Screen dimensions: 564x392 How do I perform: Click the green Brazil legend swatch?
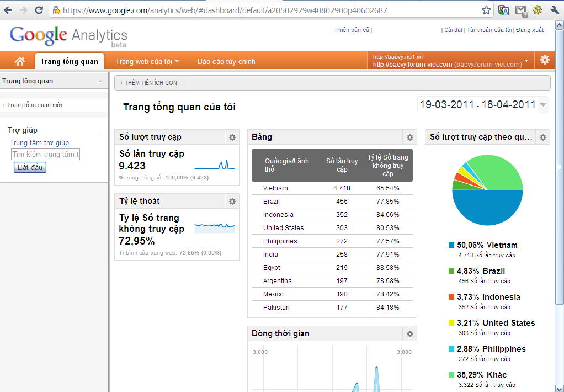[x=451, y=272]
